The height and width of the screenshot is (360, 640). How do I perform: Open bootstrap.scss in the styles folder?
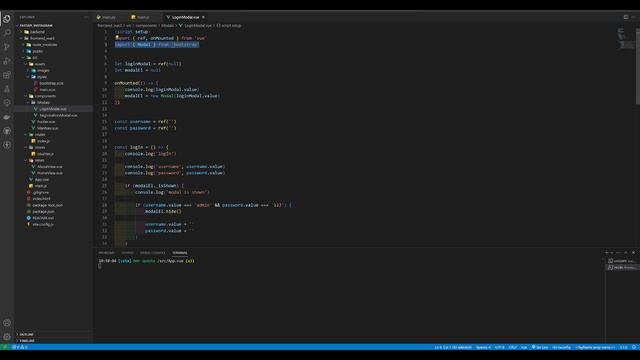(51, 83)
